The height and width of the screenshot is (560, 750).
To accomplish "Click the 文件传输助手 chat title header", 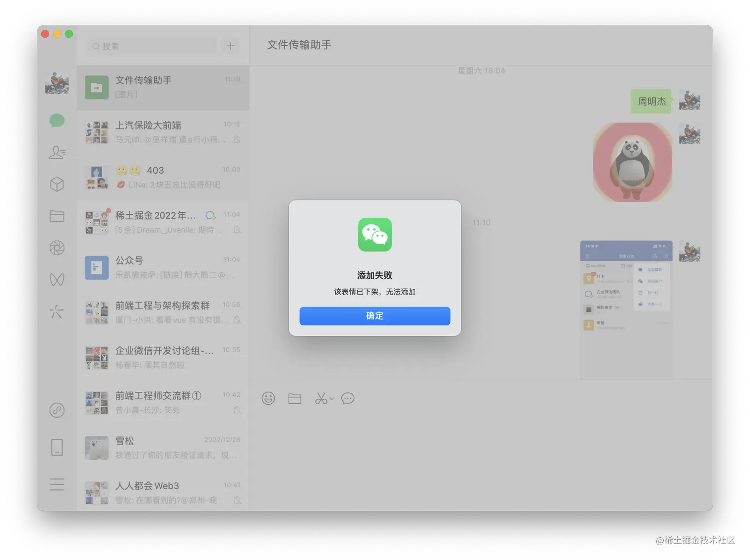I will coord(299,45).
